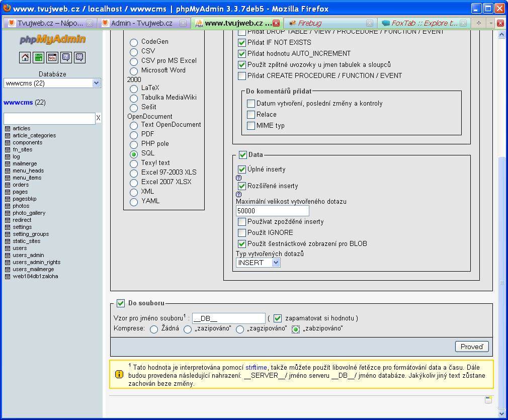The width and height of the screenshot is (508, 420).
Task: Open the SQL query window icon
Action: [52, 57]
